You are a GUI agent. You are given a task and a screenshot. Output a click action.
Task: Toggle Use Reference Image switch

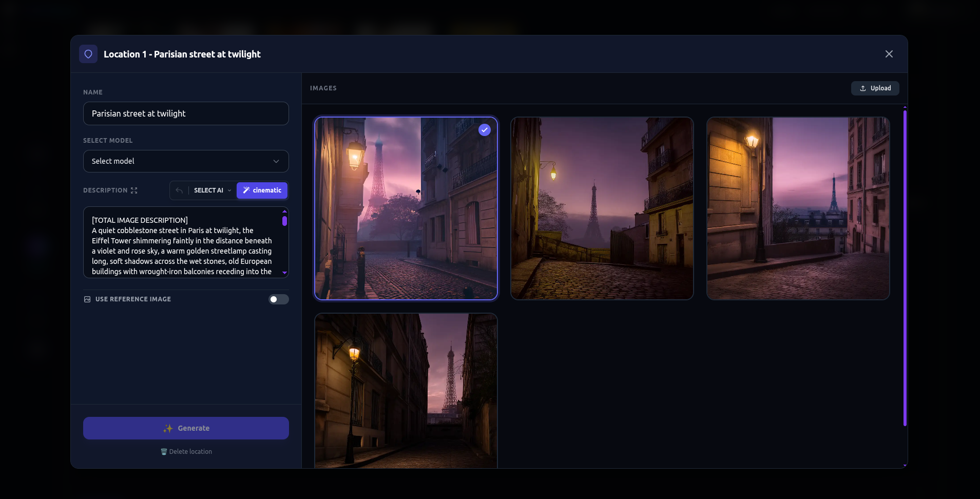click(x=278, y=299)
